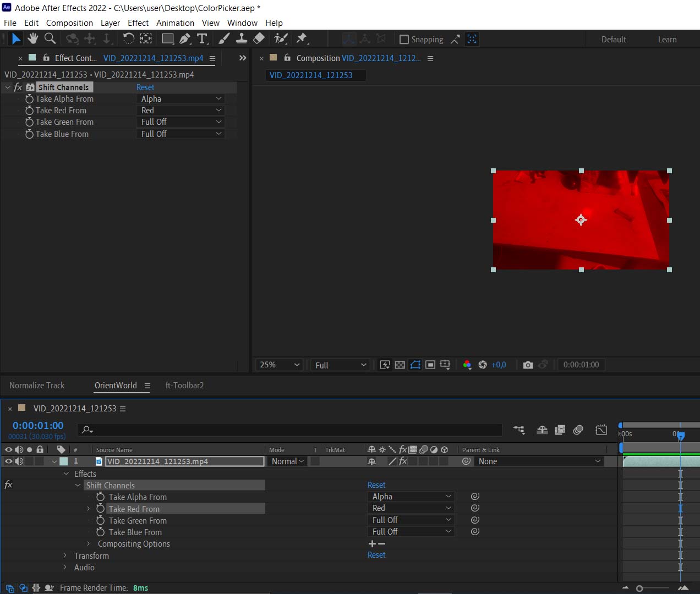Select the Rectangle shape tool
700x594 pixels.
[x=167, y=38]
